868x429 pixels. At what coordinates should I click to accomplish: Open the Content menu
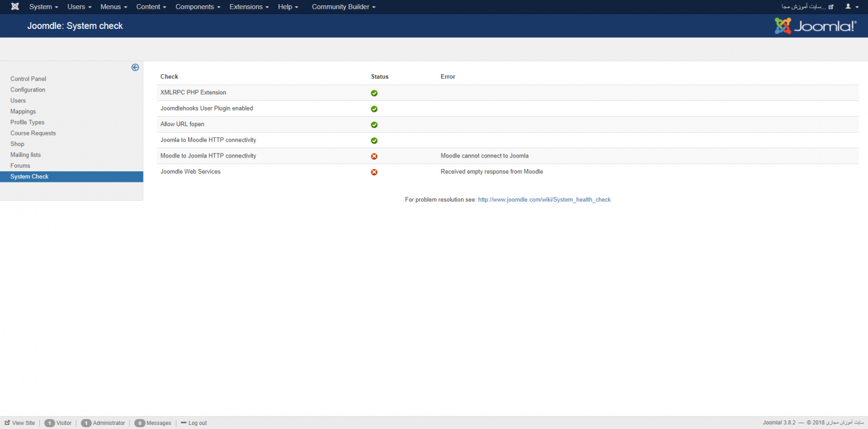point(151,7)
